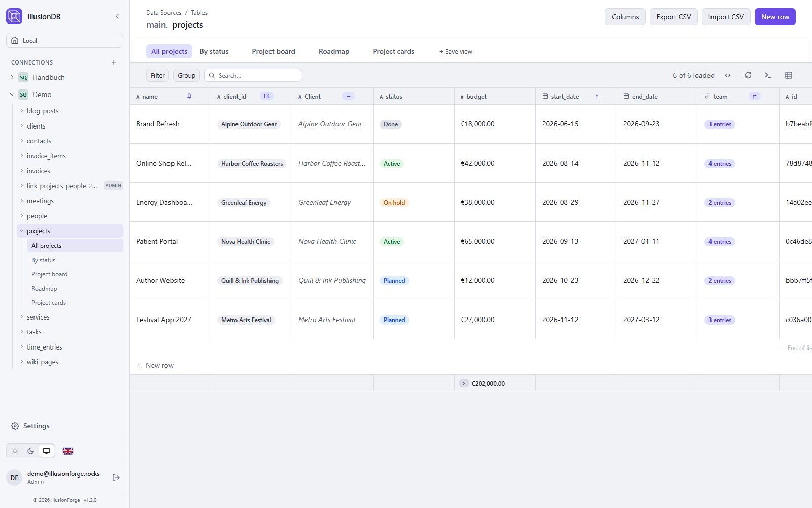
Task: Open the Group button
Action: [x=186, y=75]
